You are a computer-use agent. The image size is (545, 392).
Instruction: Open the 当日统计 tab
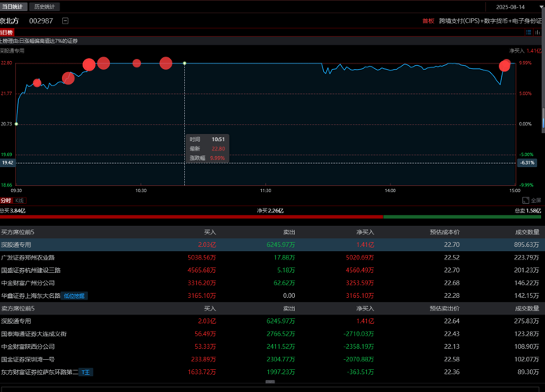point(13,6)
